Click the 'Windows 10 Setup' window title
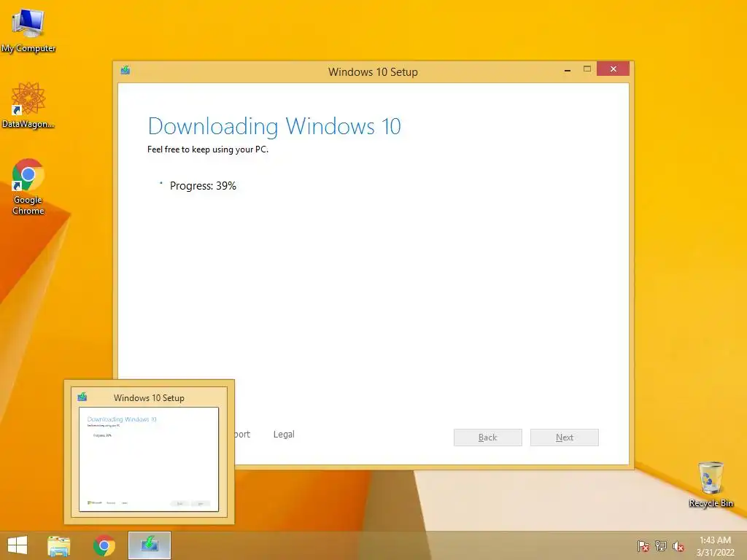 pyautogui.click(x=373, y=72)
